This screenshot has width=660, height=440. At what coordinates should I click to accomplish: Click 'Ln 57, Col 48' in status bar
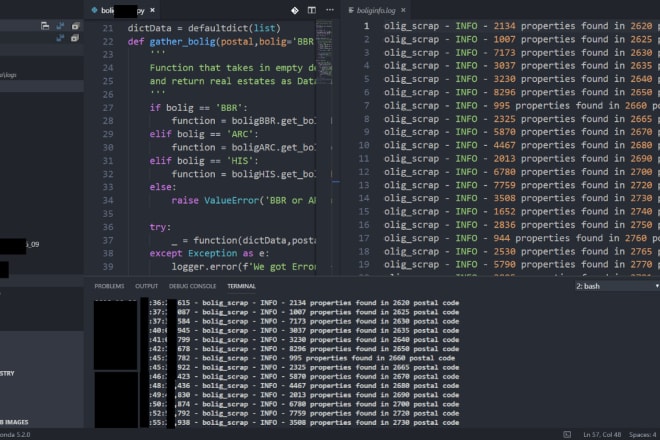(602, 435)
